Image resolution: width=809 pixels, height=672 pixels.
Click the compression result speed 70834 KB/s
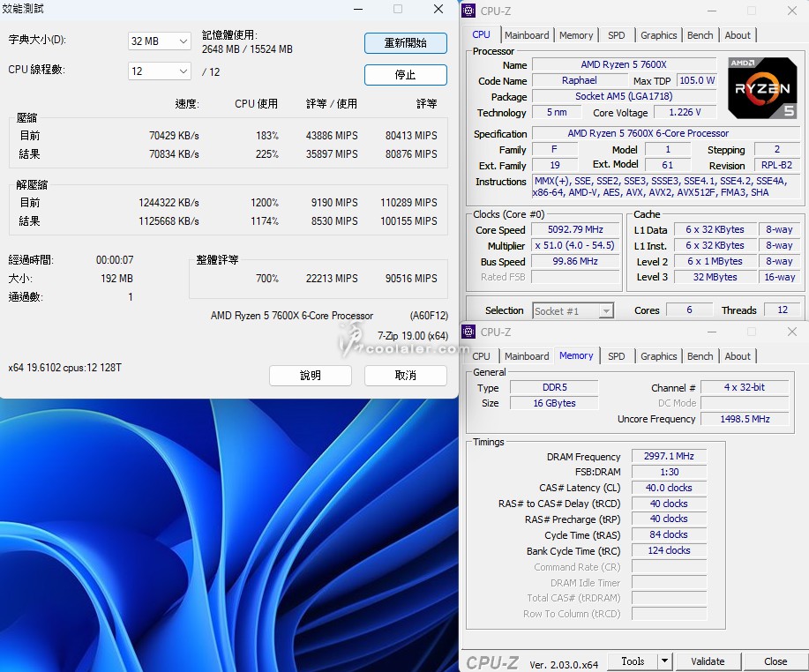[x=174, y=154]
